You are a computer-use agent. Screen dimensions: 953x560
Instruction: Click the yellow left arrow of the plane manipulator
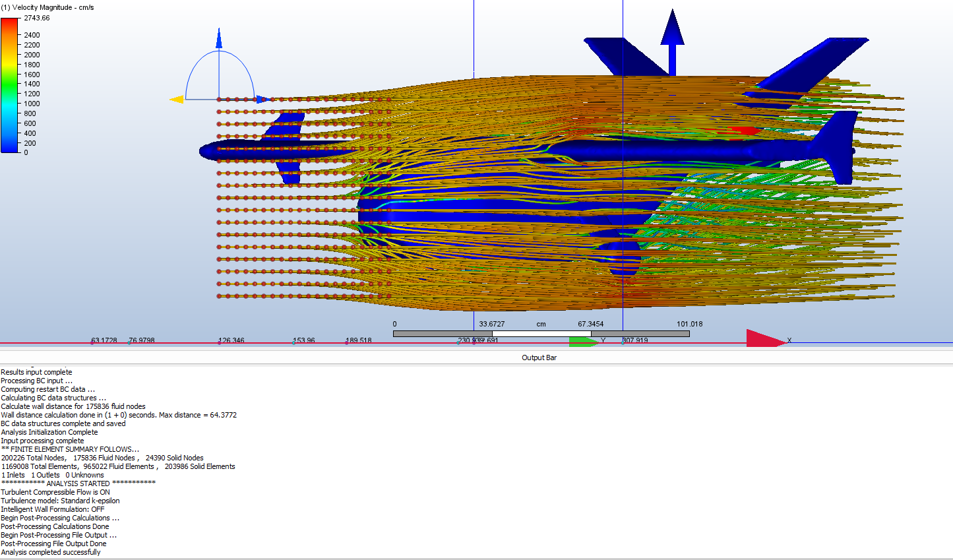point(177,100)
